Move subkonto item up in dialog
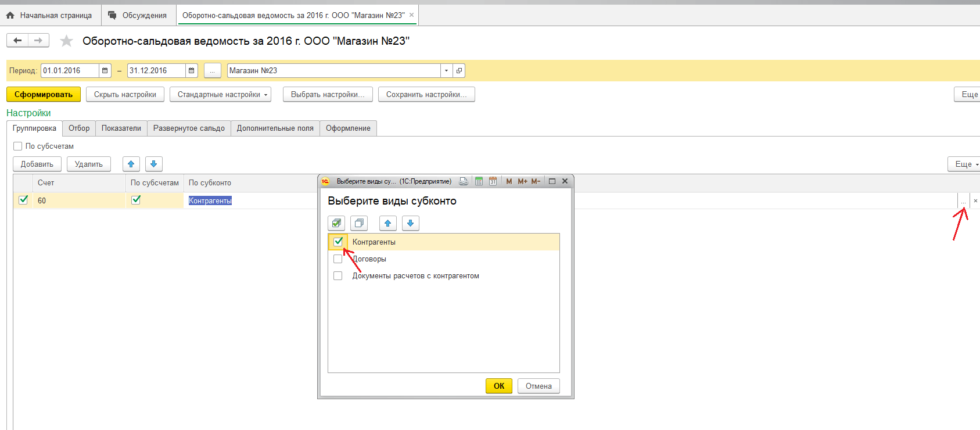Image resolution: width=980 pixels, height=430 pixels. point(388,223)
